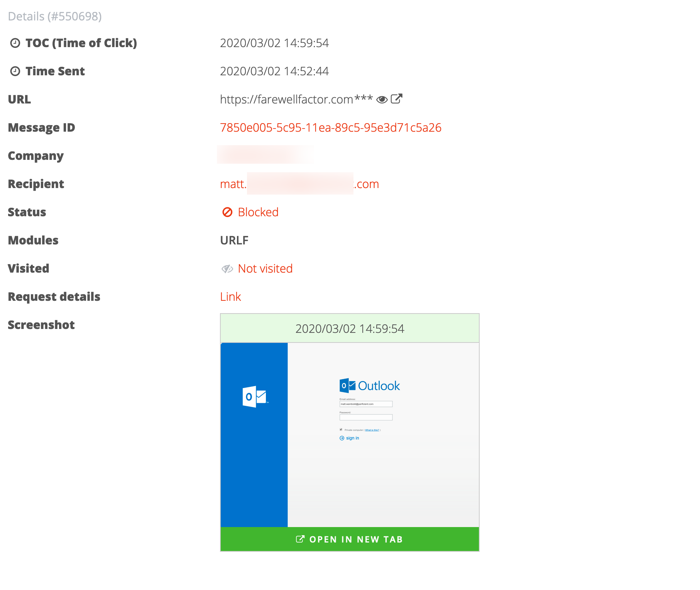Click the clock icon beside TOC (Time of Click)
This screenshot has width=700, height=590.
tap(15, 43)
